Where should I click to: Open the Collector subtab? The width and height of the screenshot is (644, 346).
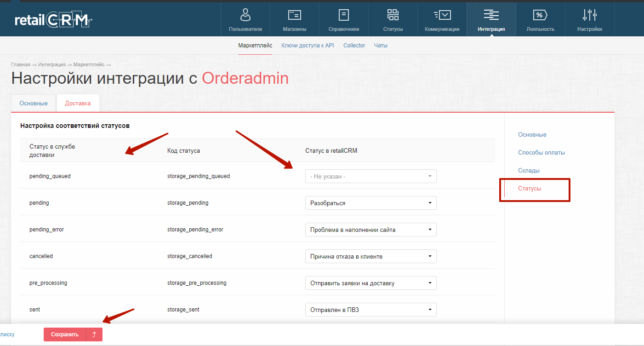[354, 46]
